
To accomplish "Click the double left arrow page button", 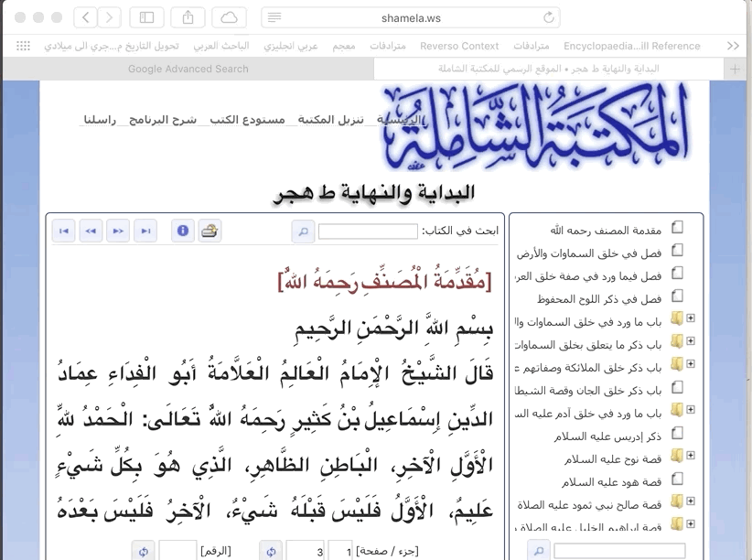I will [91, 231].
